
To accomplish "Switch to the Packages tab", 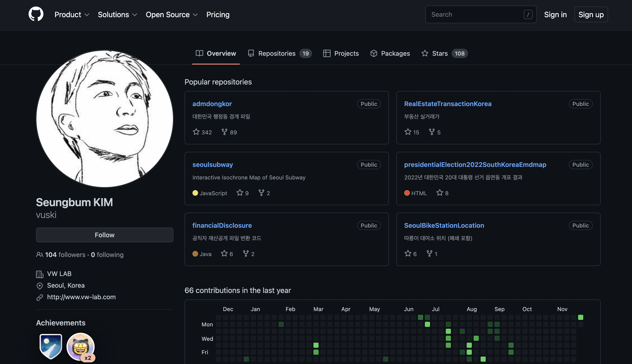I will tap(390, 53).
